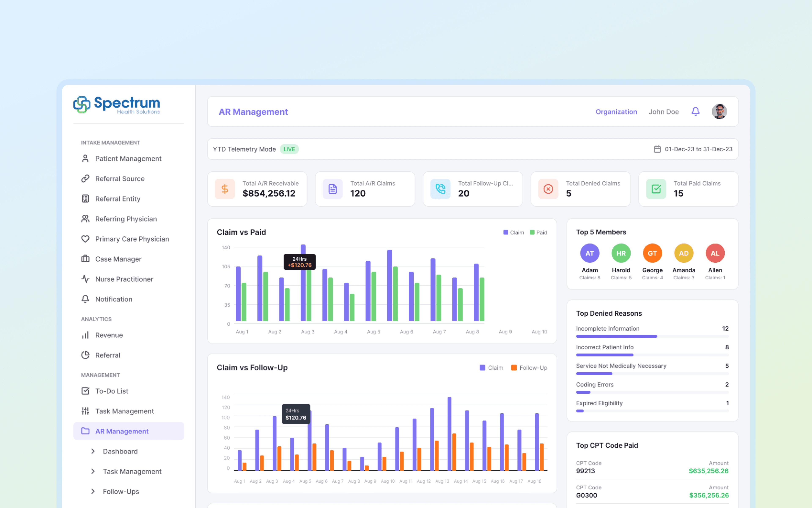The width and height of the screenshot is (812, 508).
Task: Click the Spectrum Health Solutions logo
Action: pos(117,105)
